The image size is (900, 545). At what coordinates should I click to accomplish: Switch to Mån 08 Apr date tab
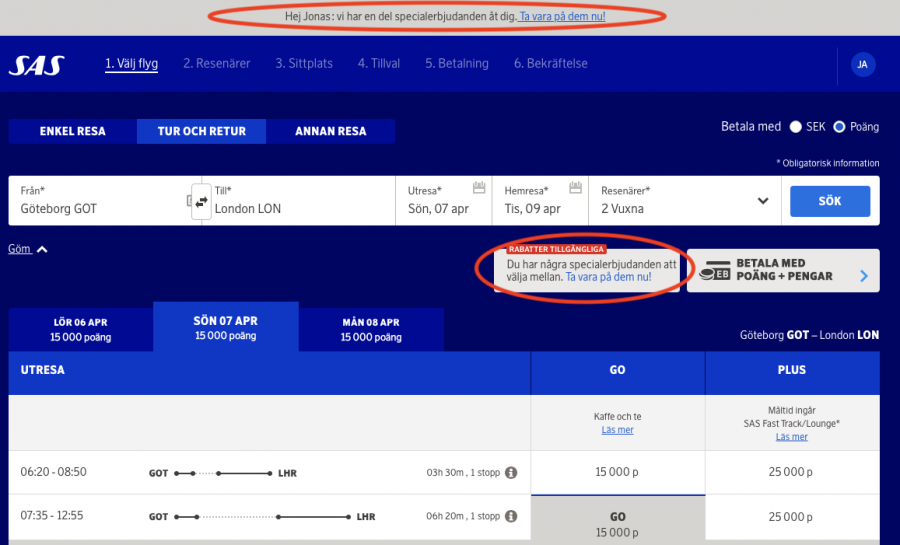point(370,329)
